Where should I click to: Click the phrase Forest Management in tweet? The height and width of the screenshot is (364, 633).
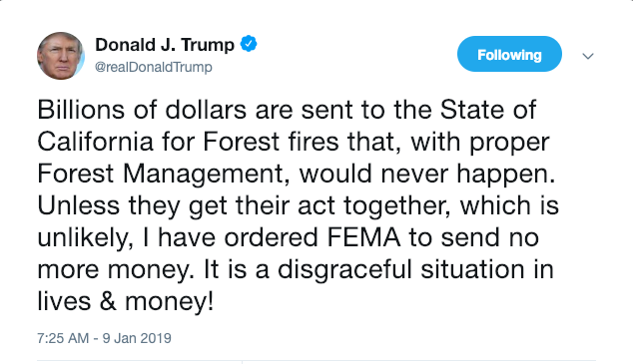[161, 175]
